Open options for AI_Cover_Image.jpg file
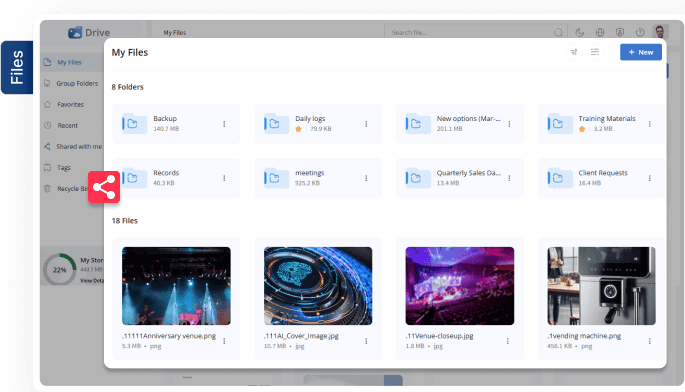 point(366,341)
